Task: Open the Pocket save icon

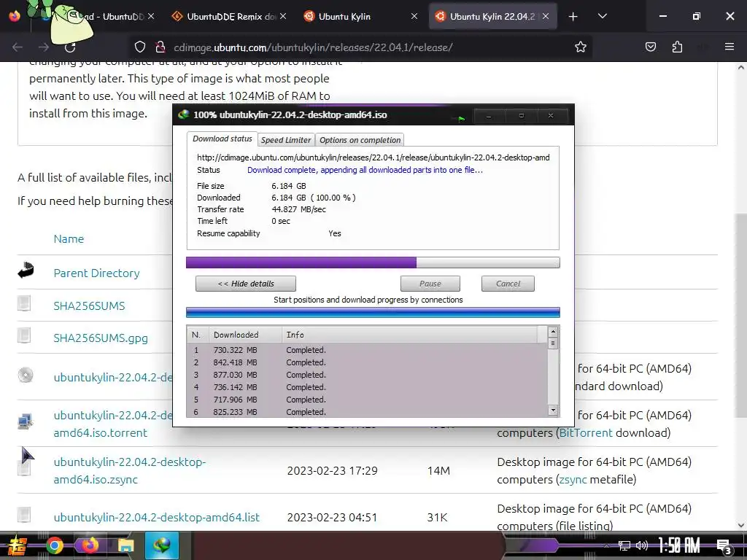Action: tap(650, 47)
